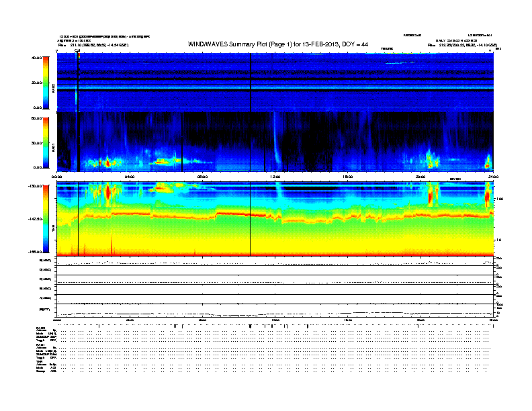Click the 30.00 label on RAD1 scale

(36, 143)
